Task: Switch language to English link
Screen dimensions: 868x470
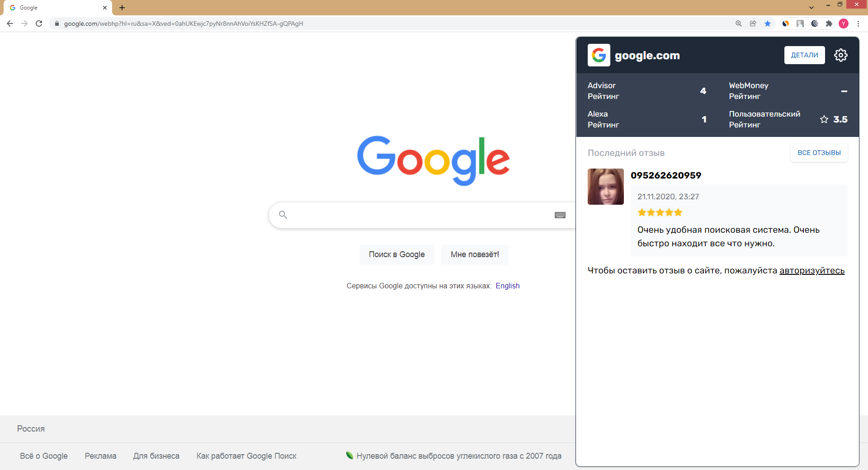Action: [508, 286]
